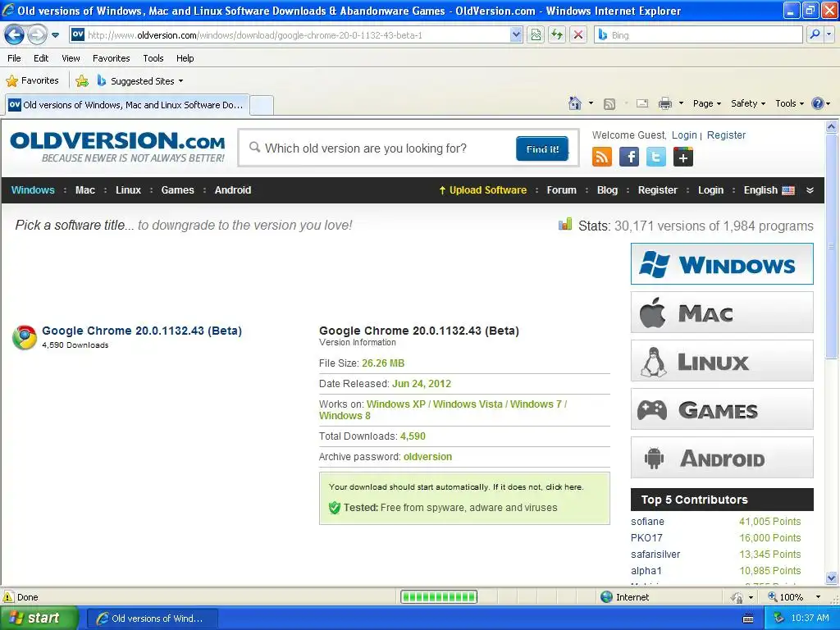The height and width of the screenshot is (630, 840).
Task: Open the search provider dropdown arrow
Action: pyautogui.click(x=829, y=35)
